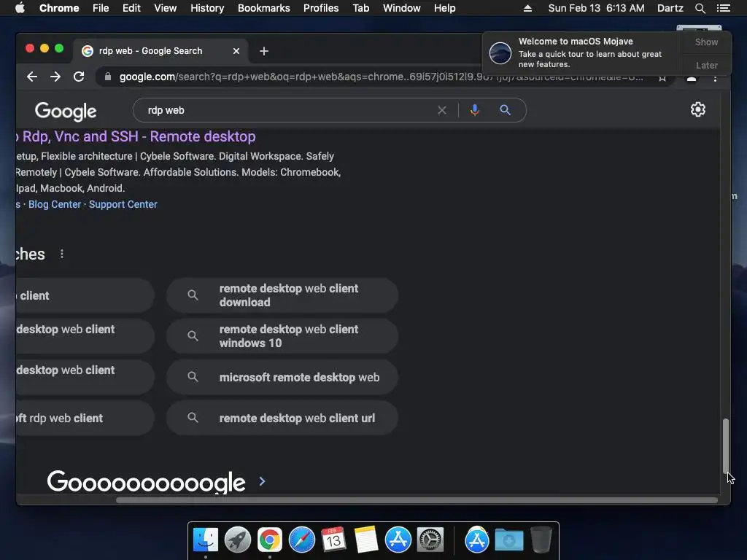The width and height of the screenshot is (747, 560).
Task: Open the History menu
Action: point(207,8)
